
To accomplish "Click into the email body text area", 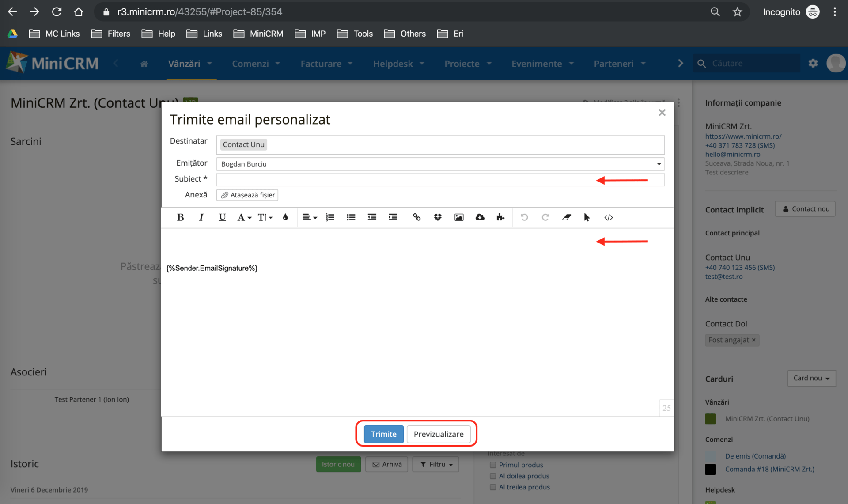I will (x=417, y=322).
